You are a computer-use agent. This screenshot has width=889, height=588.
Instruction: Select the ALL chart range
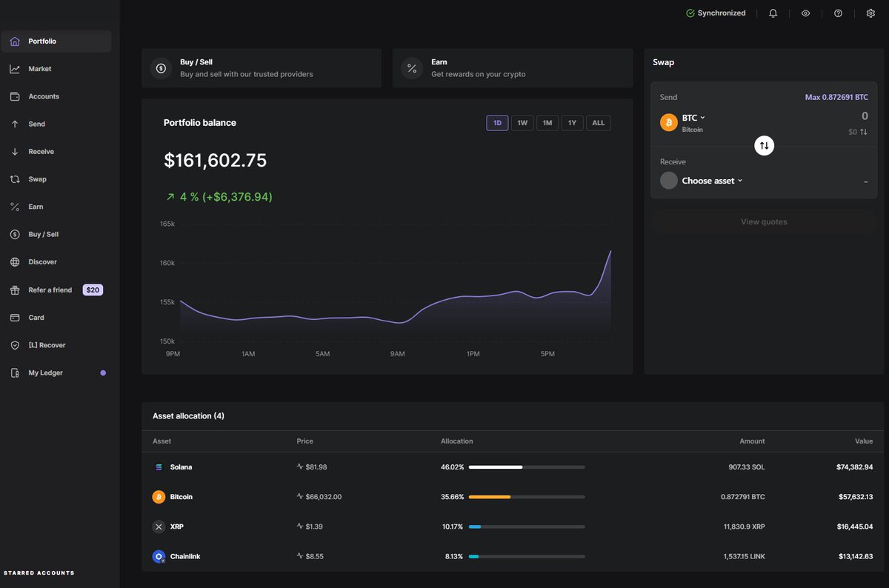(599, 123)
